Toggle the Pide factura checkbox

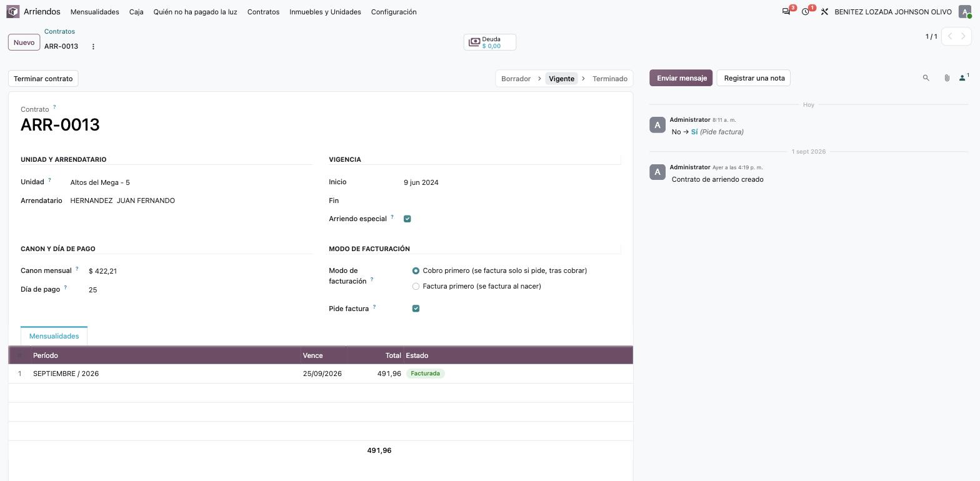[x=416, y=309]
